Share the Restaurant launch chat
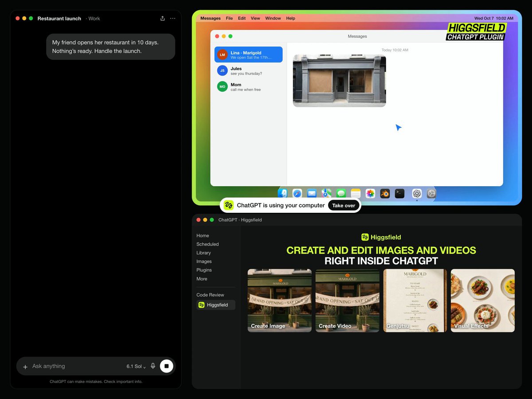 point(163,18)
